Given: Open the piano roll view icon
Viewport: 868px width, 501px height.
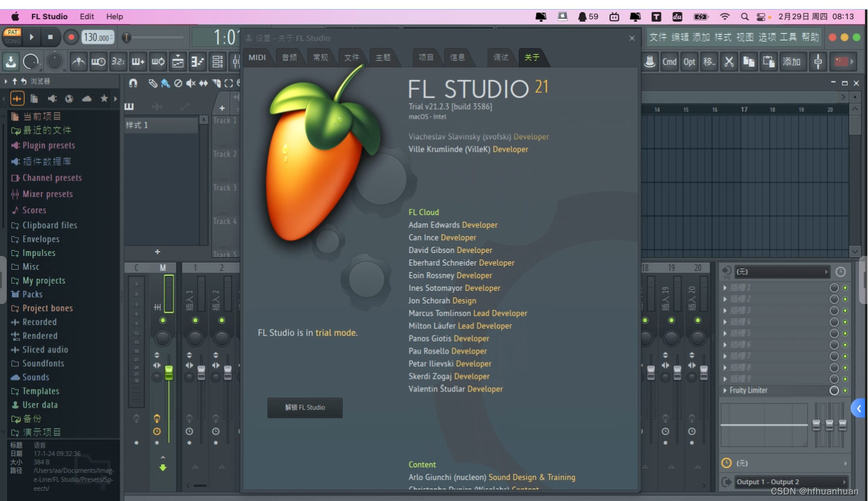Looking at the screenshot, I should point(198,61).
